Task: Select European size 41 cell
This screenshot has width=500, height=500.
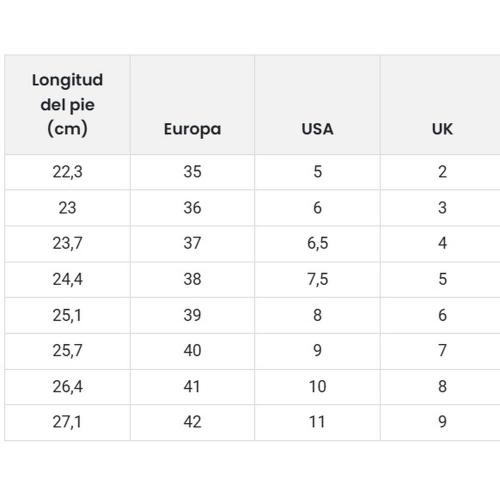Action: click(192, 387)
